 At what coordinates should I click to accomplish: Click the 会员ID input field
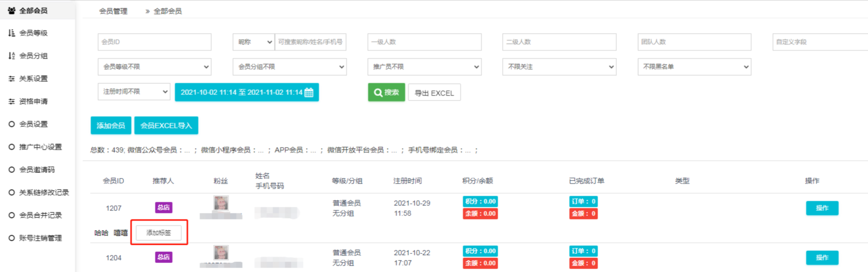pos(155,42)
